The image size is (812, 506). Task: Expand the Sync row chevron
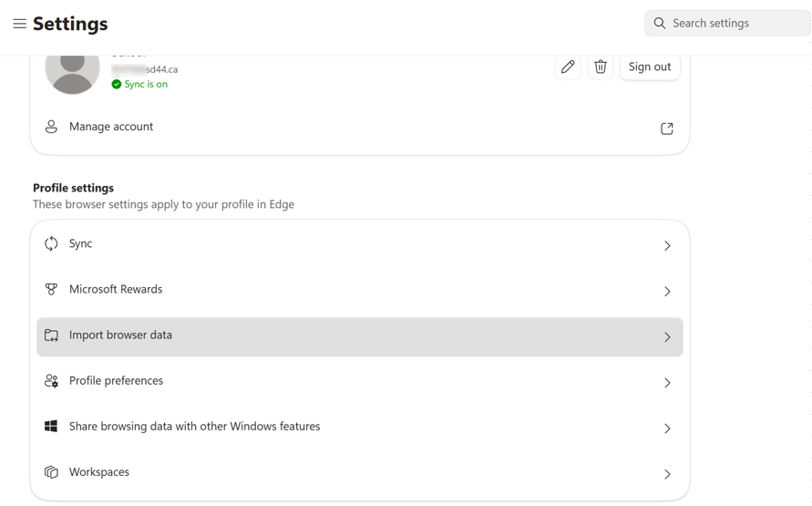(667, 246)
